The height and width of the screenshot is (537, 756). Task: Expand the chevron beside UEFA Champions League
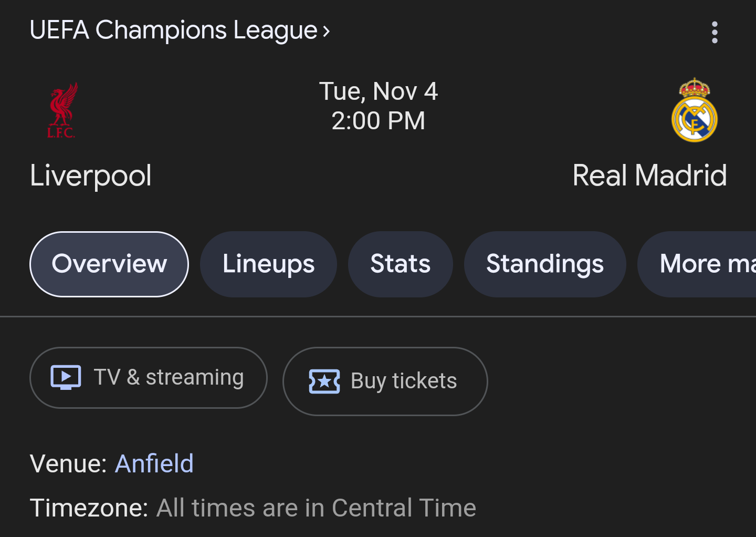pyautogui.click(x=327, y=31)
